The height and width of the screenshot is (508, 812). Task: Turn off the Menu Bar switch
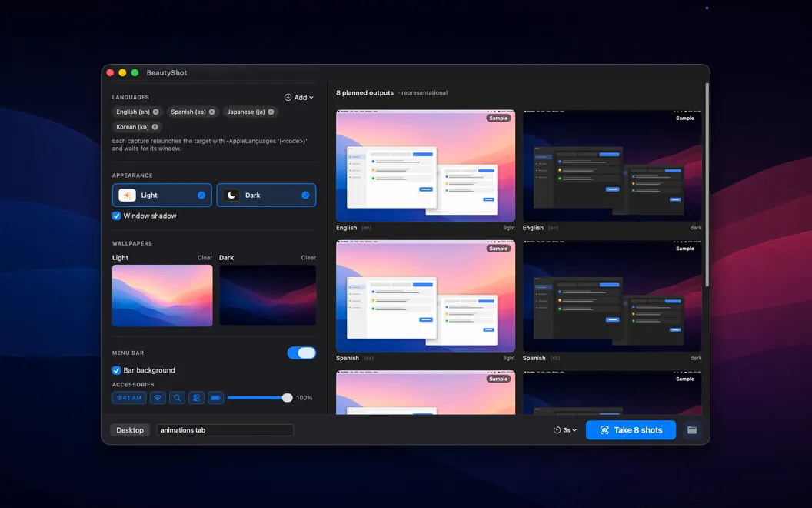point(301,353)
